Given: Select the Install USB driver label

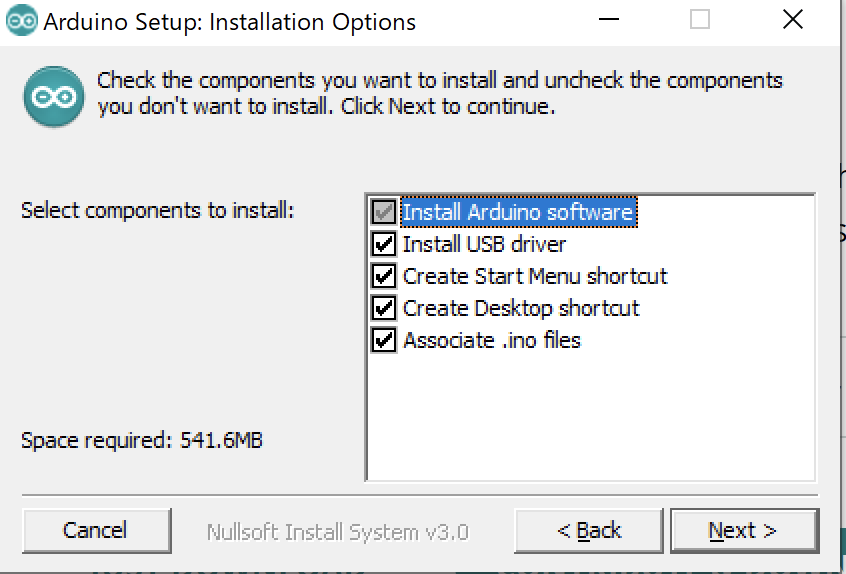Looking at the screenshot, I should coord(484,244).
